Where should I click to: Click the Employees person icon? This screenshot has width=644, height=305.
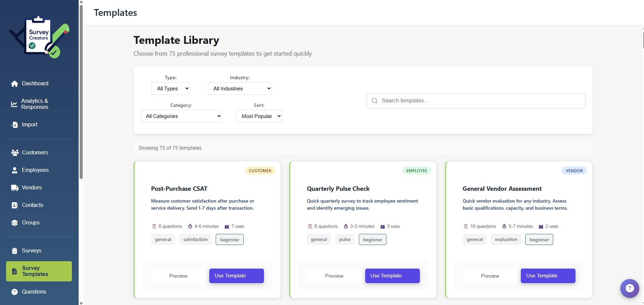coord(15,170)
